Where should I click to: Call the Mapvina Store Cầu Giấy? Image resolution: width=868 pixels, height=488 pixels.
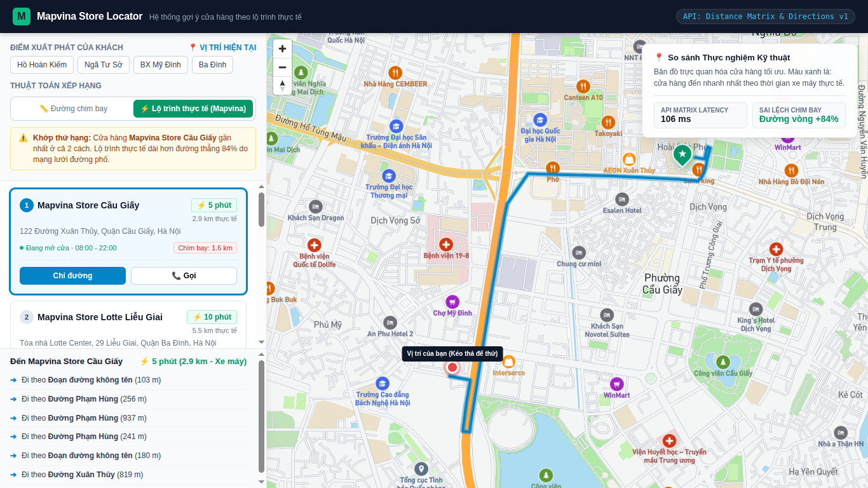[x=184, y=276]
